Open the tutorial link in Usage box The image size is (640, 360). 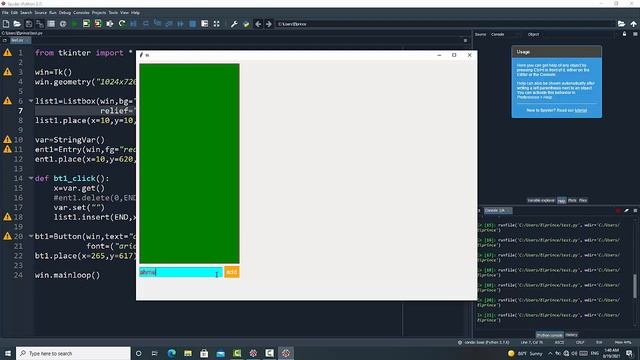pyautogui.click(x=581, y=110)
